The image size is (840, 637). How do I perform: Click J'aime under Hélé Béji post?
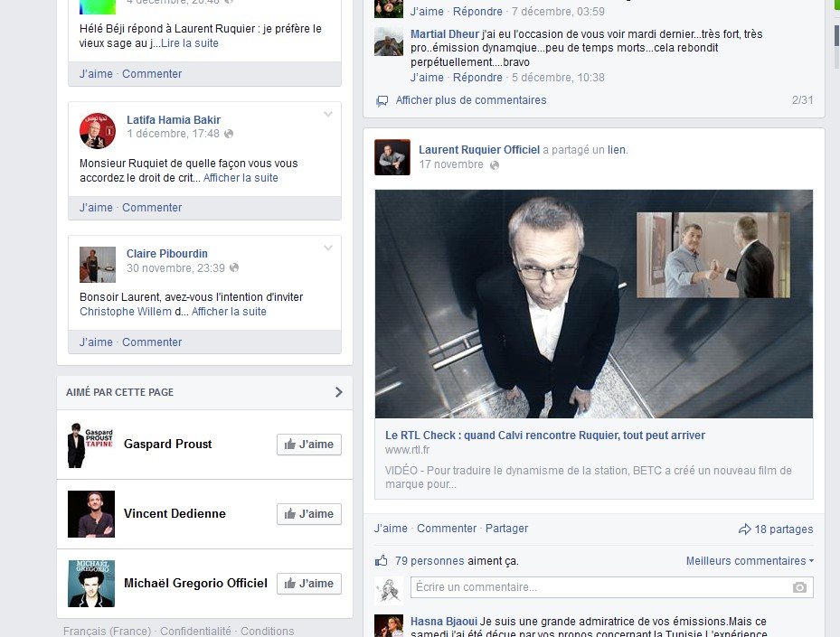click(x=96, y=74)
